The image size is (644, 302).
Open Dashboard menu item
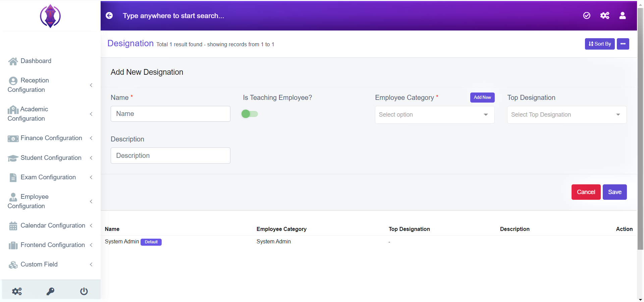point(36,61)
